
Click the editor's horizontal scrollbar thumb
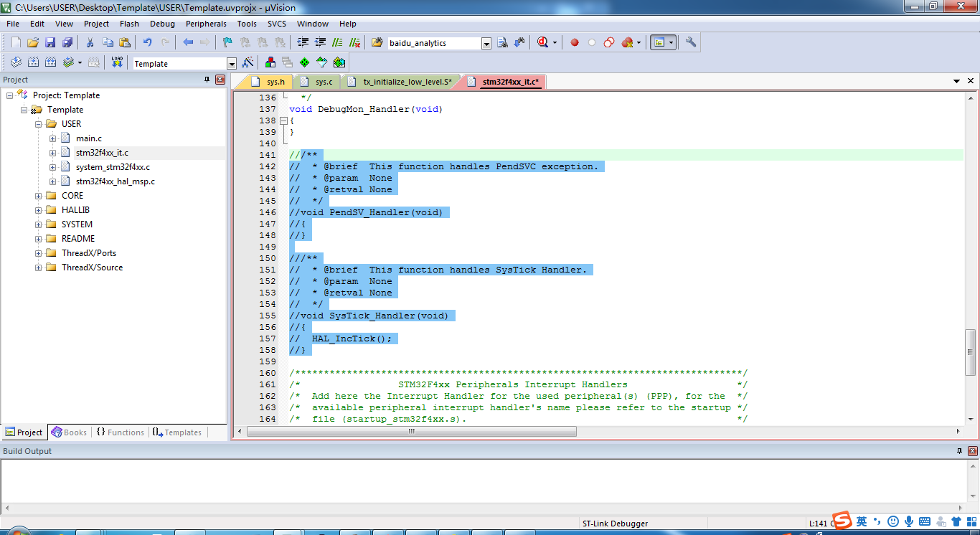point(412,432)
